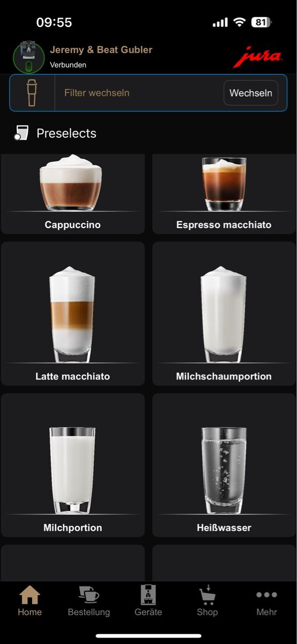
Task: Tap the connected coffee machine icon
Action: 28,56
